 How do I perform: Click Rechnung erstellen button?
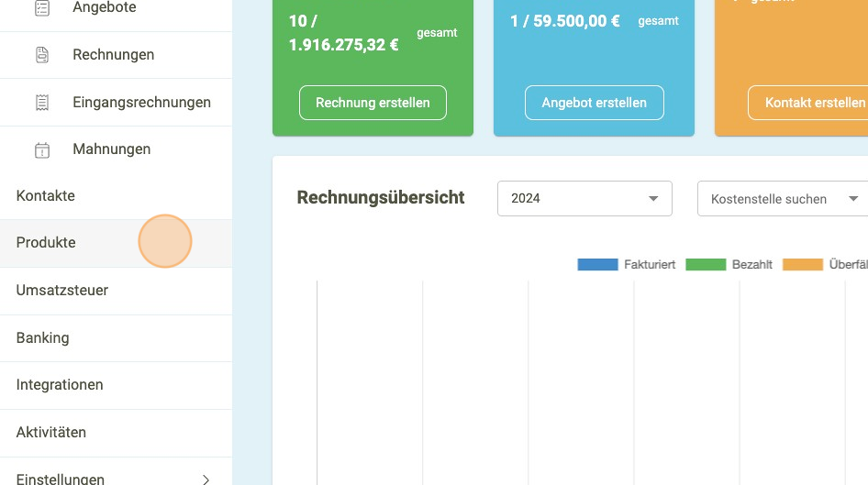tap(373, 103)
